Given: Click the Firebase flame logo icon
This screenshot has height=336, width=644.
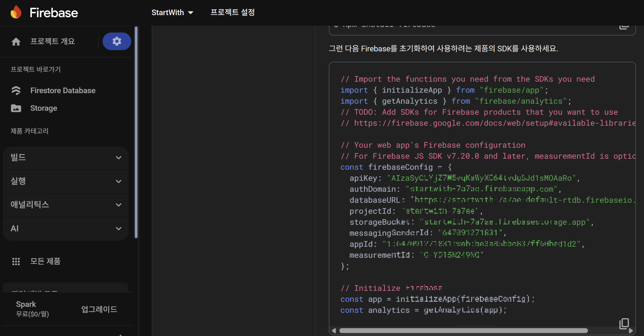Looking at the screenshot, I should (16, 12).
